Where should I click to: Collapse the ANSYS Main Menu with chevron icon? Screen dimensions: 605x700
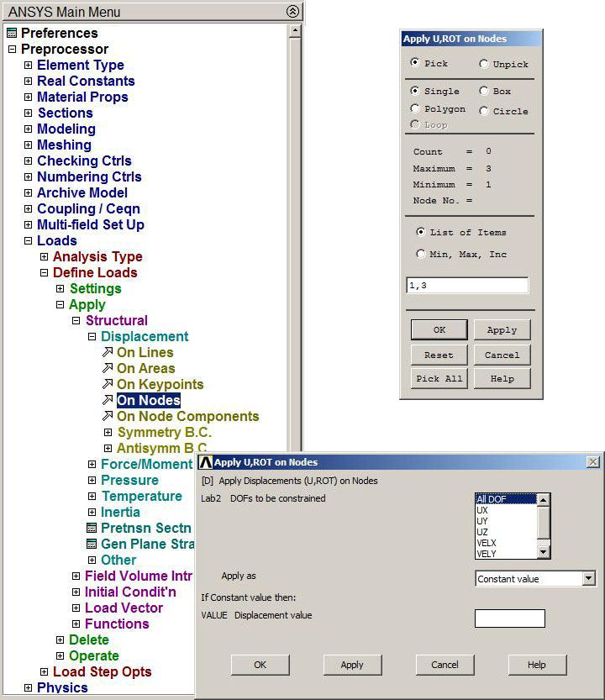(x=292, y=12)
